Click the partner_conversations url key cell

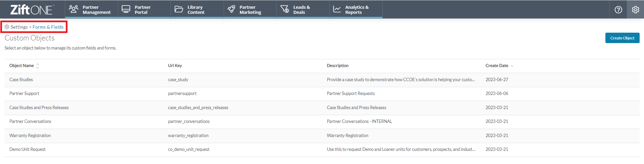pos(189,122)
